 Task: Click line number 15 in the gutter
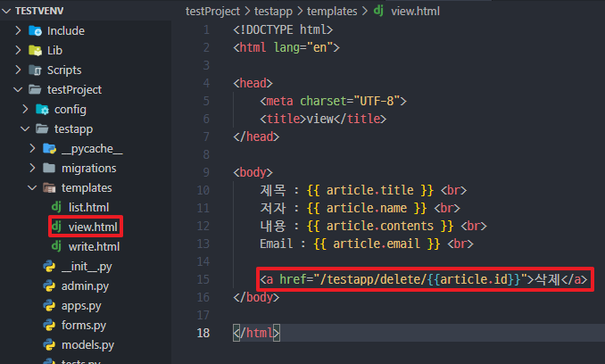click(x=203, y=279)
